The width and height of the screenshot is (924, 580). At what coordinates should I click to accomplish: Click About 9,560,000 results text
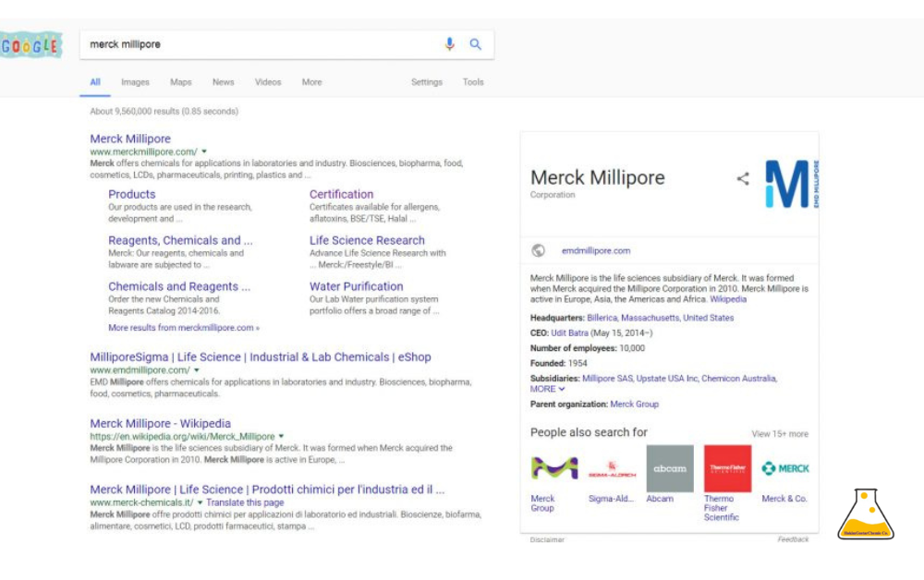click(164, 111)
